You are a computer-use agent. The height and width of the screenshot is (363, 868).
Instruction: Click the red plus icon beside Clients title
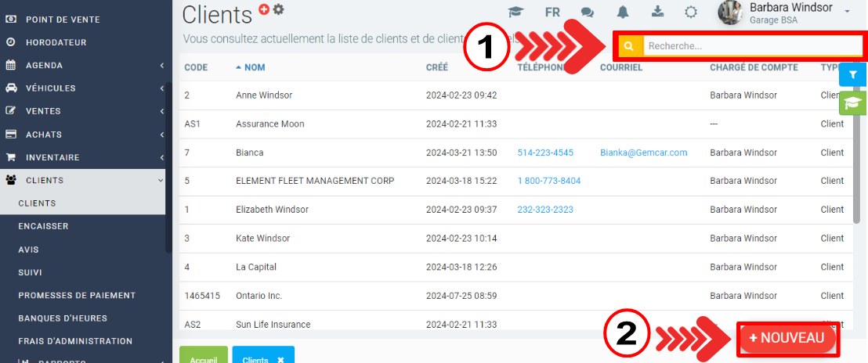click(x=263, y=9)
